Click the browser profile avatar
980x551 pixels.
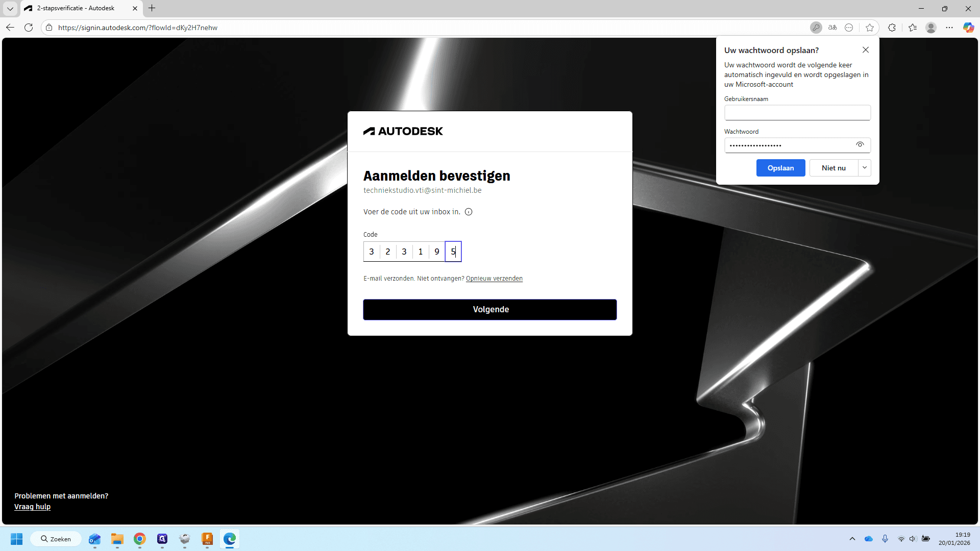[931, 28]
